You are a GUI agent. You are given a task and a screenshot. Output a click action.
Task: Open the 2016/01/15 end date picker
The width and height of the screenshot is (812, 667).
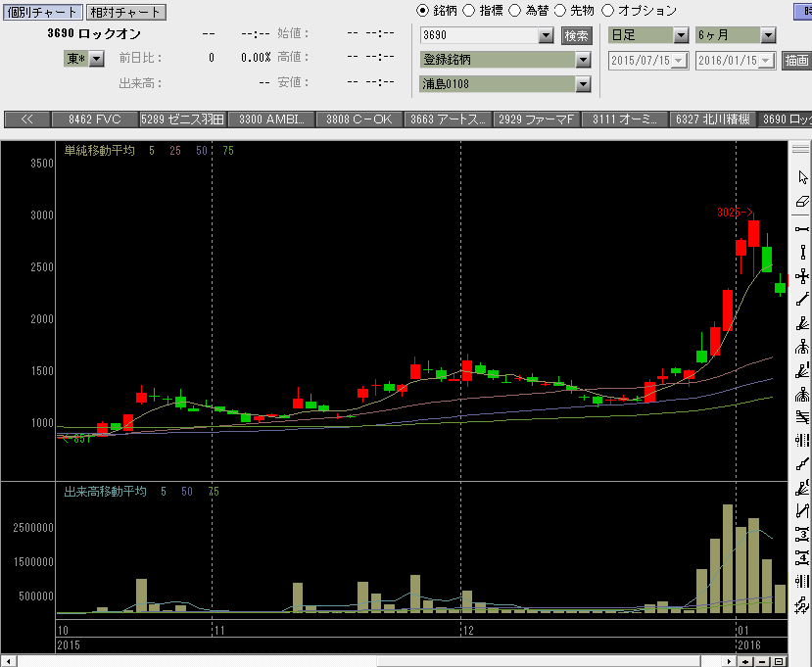tap(767, 61)
